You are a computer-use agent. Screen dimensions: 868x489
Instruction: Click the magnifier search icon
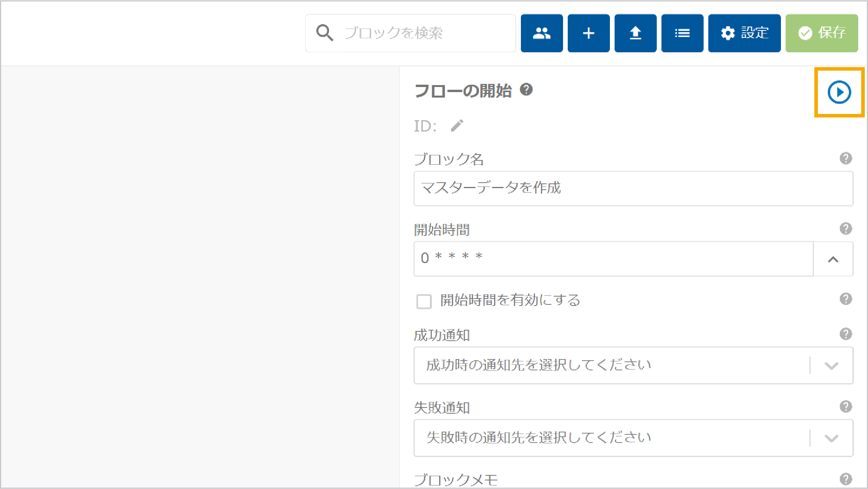(324, 33)
